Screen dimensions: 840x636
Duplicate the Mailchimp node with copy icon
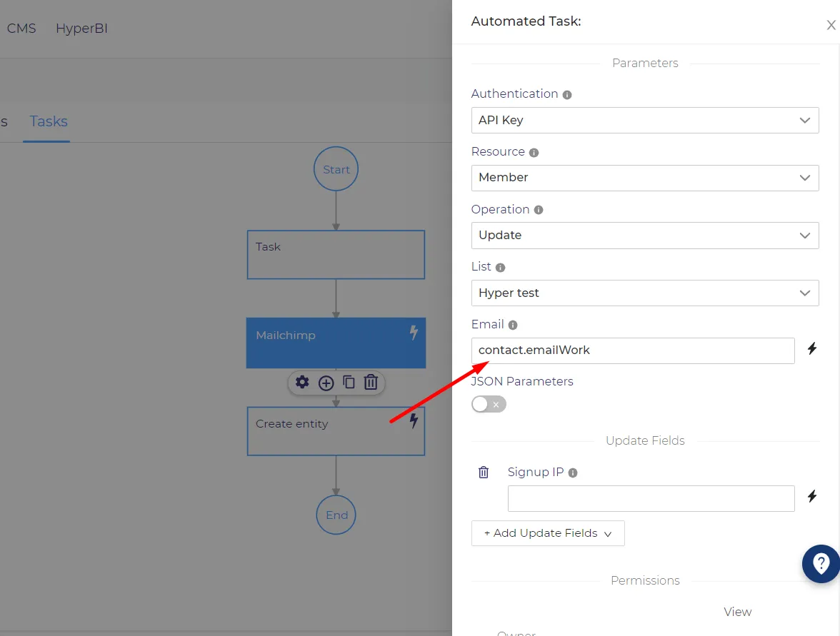point(349,383)
